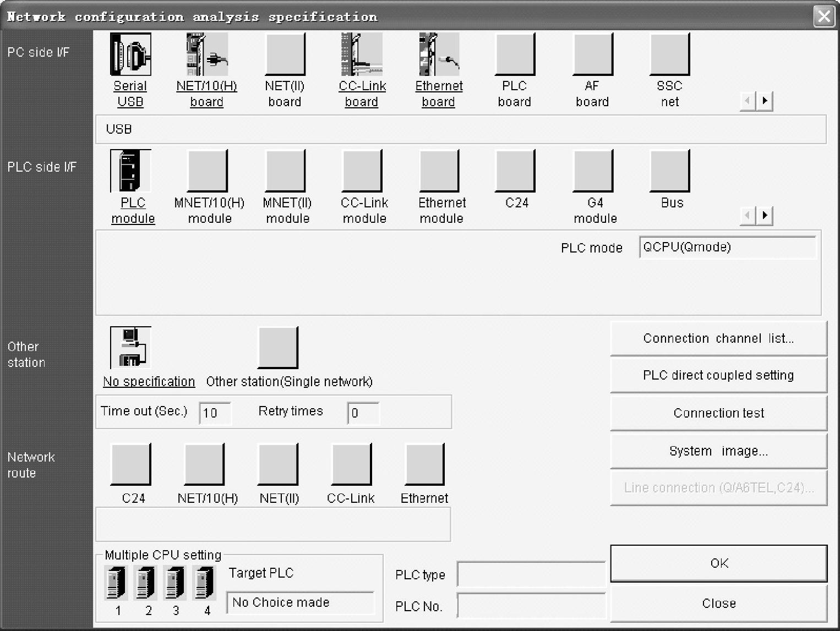Choose the MNET/10(H) module icon

tap(208, 171)
